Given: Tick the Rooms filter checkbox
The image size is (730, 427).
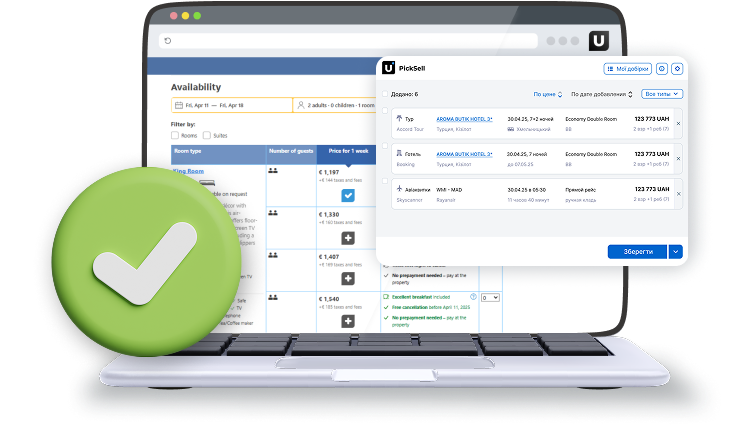Looking at the screenshot, I should 175,135.
